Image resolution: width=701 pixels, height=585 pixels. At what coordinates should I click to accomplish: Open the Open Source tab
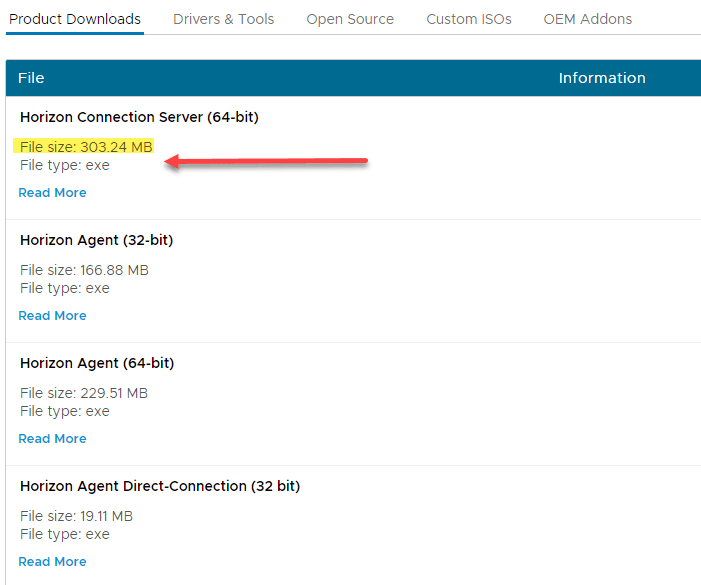[350, 19]
